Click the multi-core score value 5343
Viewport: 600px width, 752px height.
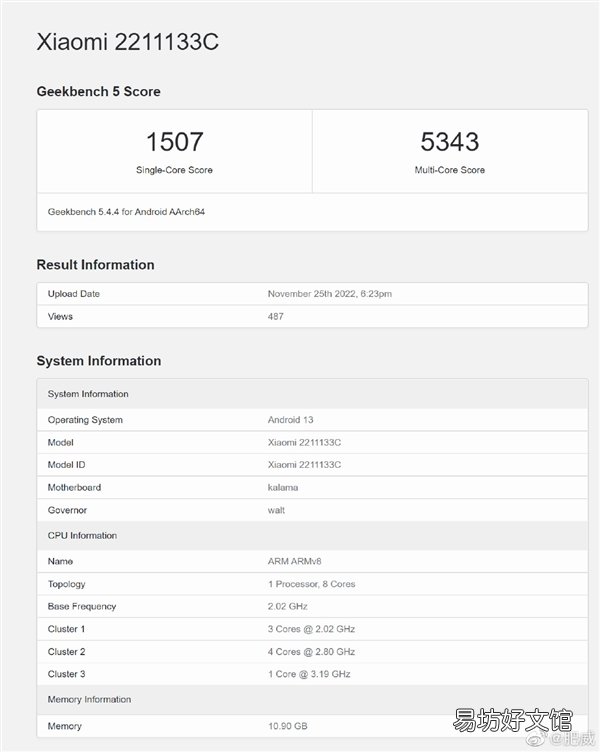450,142
